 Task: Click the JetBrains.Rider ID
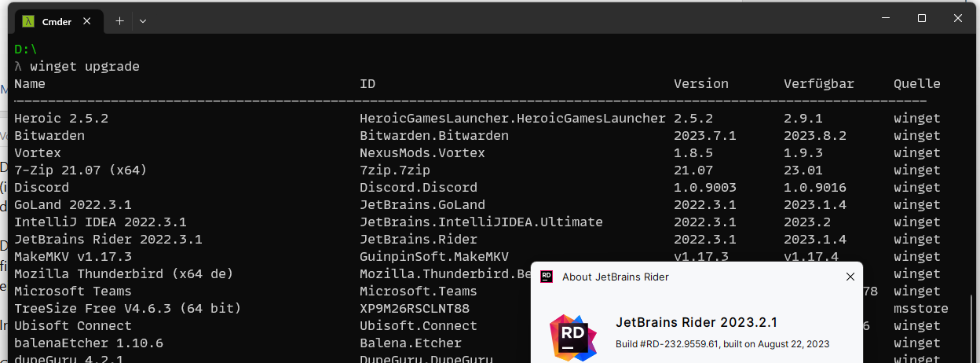click(x=419, y=240)
